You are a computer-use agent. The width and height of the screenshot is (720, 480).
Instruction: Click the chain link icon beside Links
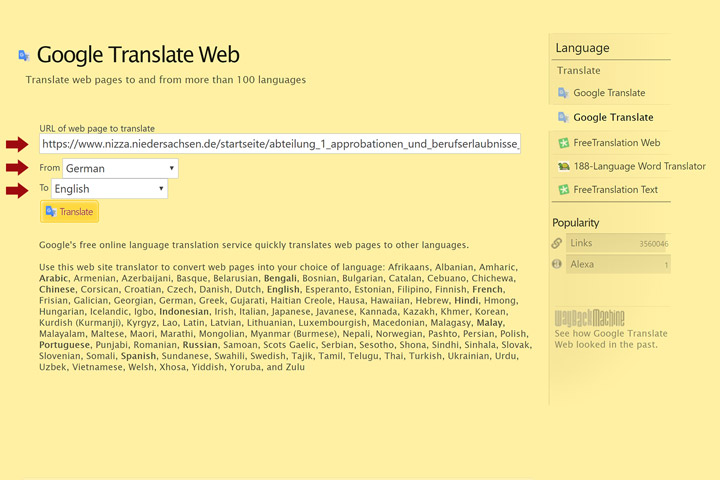coord(557,243)
